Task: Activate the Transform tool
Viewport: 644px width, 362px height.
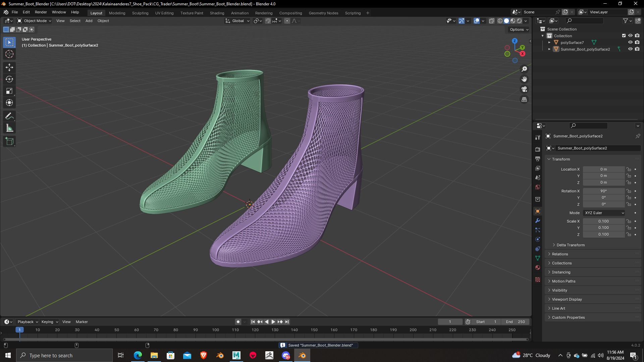Action: point(9,103)
